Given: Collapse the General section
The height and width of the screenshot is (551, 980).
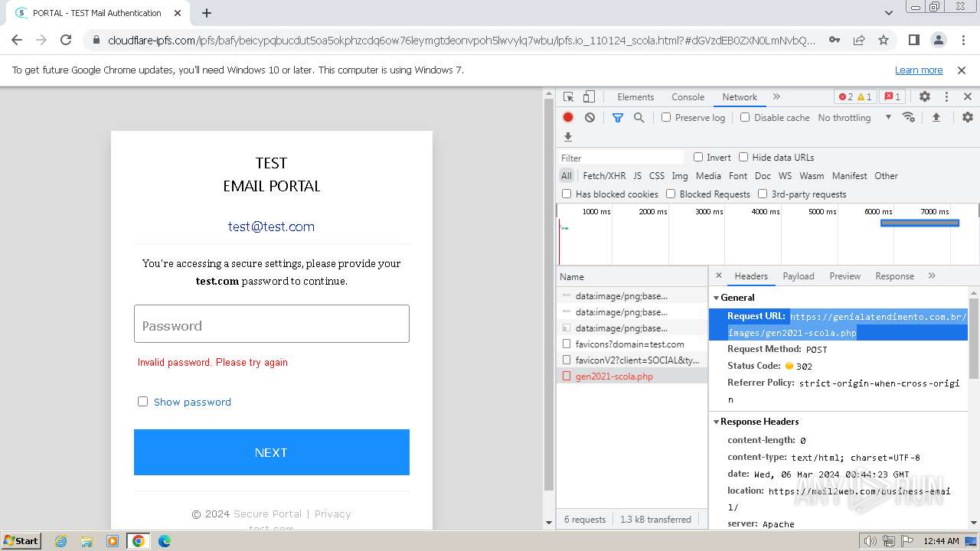Looking at the screenshot, I should click(717, 297).
